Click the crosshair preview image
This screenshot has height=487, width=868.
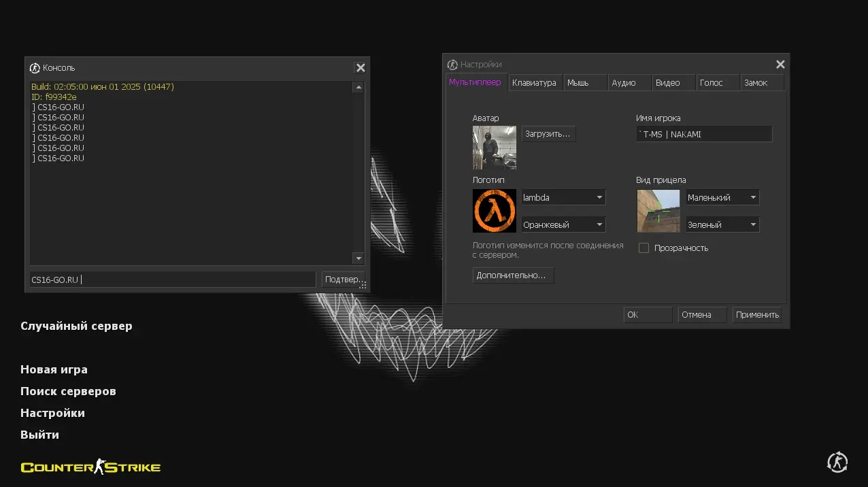(658, 211)
